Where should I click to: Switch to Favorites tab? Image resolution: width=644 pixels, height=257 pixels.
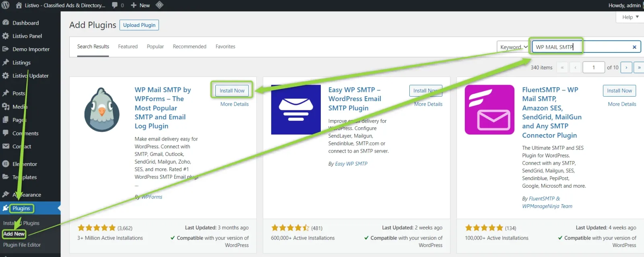tap(225, 46)
